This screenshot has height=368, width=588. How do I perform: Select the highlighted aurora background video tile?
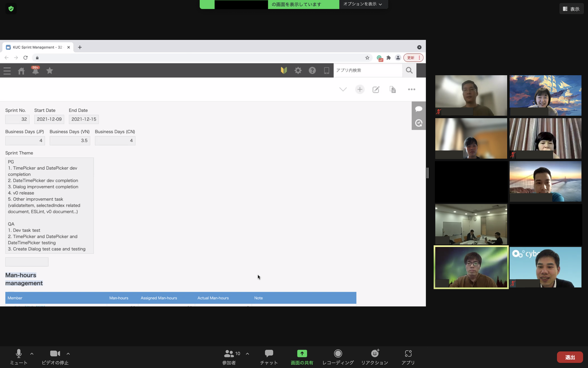471,267
